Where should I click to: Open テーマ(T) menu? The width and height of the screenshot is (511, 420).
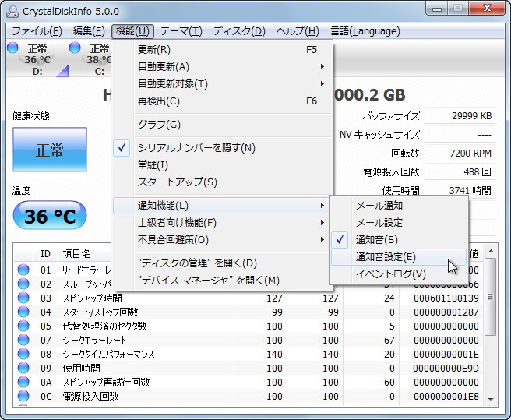click(181, 31)
